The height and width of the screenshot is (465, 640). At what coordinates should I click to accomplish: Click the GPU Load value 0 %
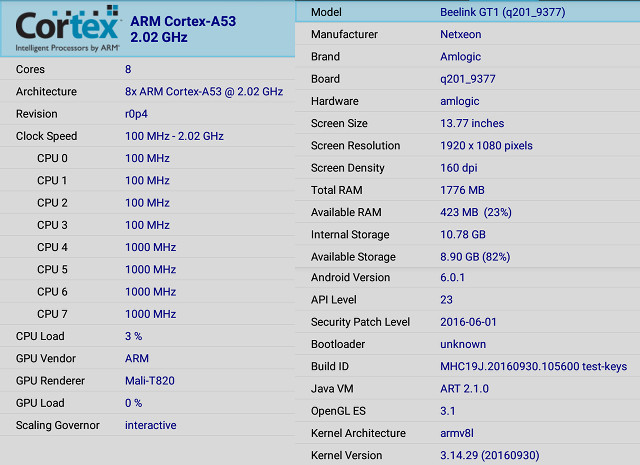pos(133,403)
